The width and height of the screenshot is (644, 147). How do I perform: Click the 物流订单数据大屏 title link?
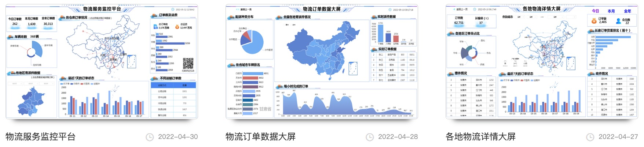[x=260, y=137]
